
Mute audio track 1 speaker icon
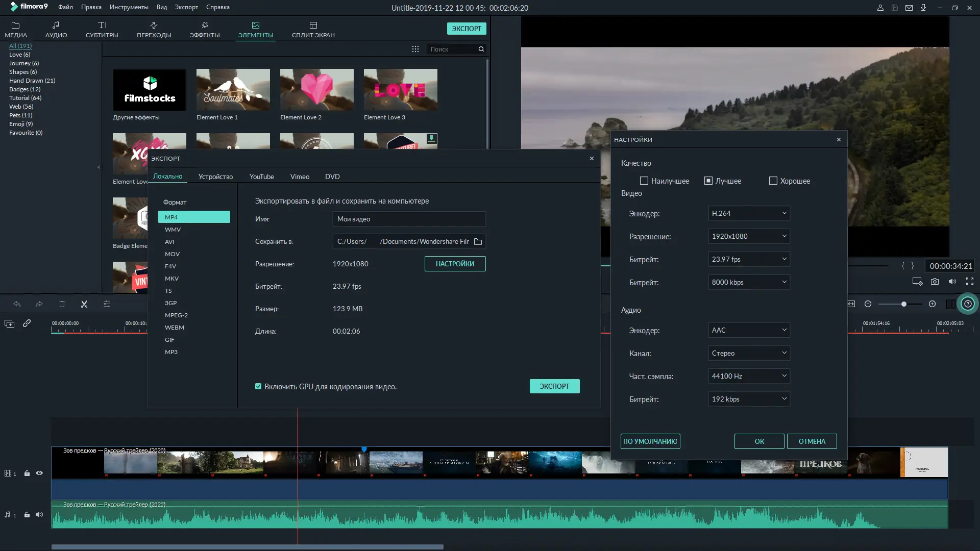tap(39, 515)
